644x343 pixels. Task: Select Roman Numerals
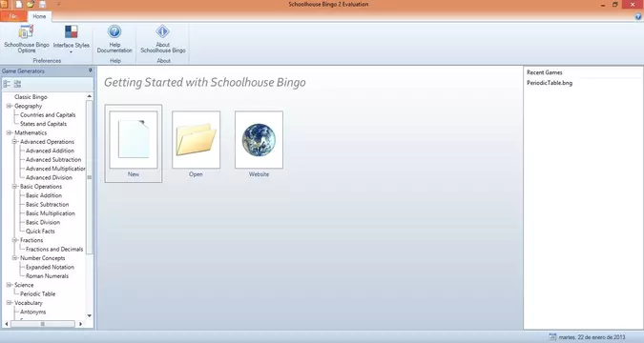47,276
